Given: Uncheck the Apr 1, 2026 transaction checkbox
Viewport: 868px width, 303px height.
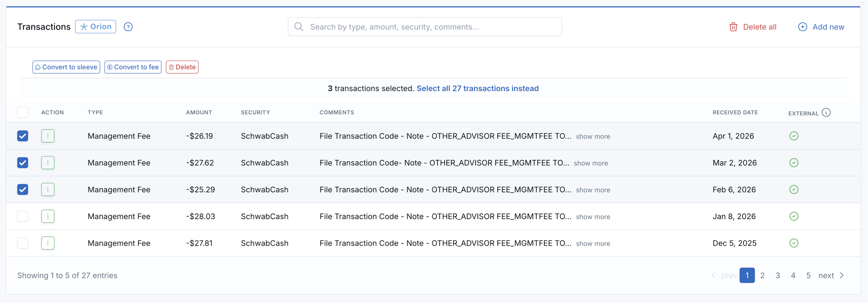Looking at the screenshot, I should click(23, 136).
